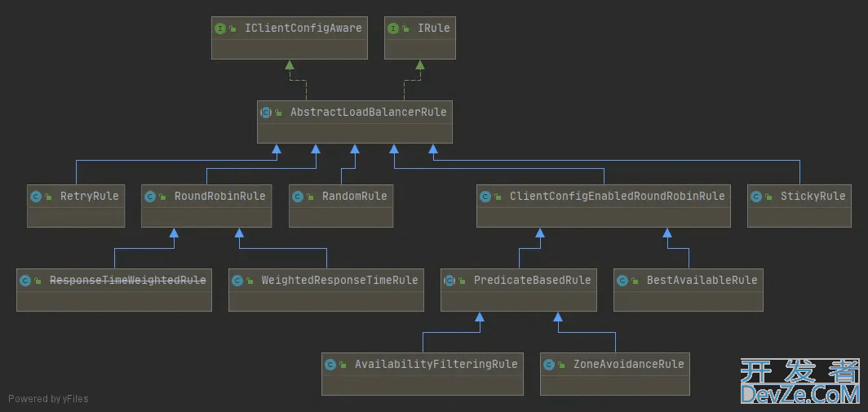The image size is (868, 412).
Task: Click the green lock icon on RandomRule
Action: pos(311,197)
